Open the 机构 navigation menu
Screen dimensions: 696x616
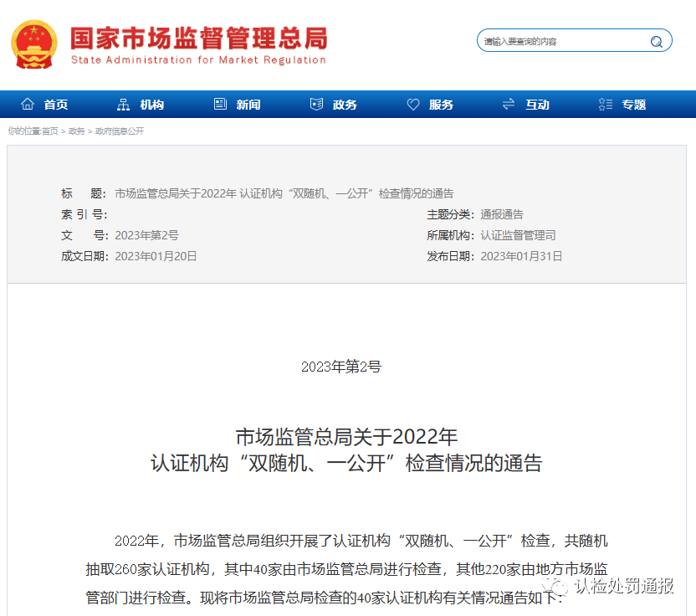click(x=151, y=105)
